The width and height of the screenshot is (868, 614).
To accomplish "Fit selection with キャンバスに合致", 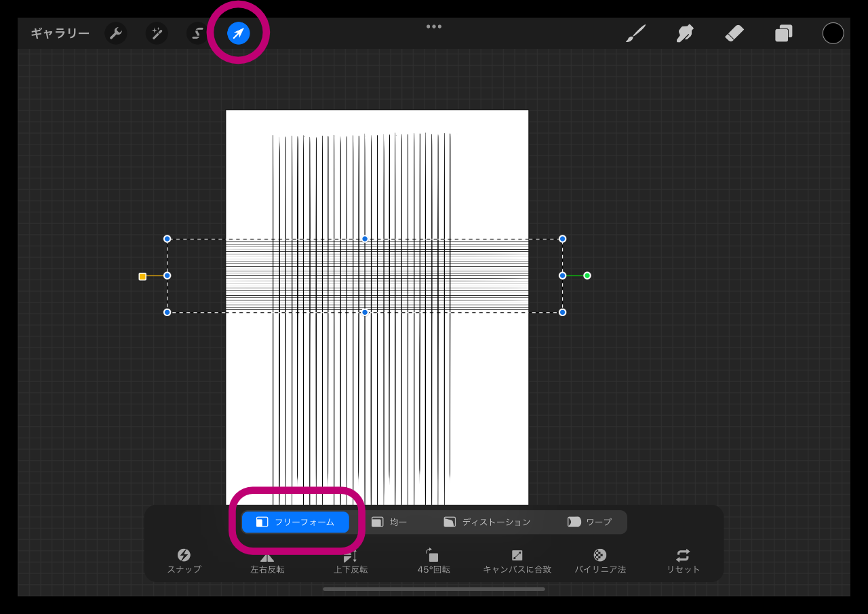I will click(x=517, y=561).
